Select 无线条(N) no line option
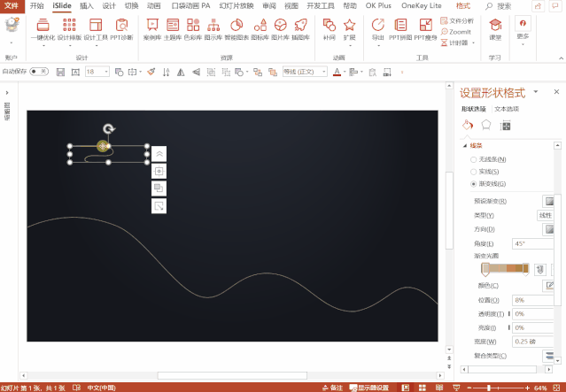This screenshot has width=566, height=392. pos(489,159)
